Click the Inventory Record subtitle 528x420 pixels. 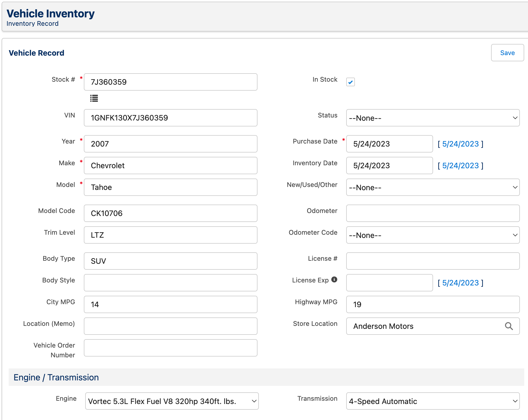pyautogui.click(x=33, y=24)
